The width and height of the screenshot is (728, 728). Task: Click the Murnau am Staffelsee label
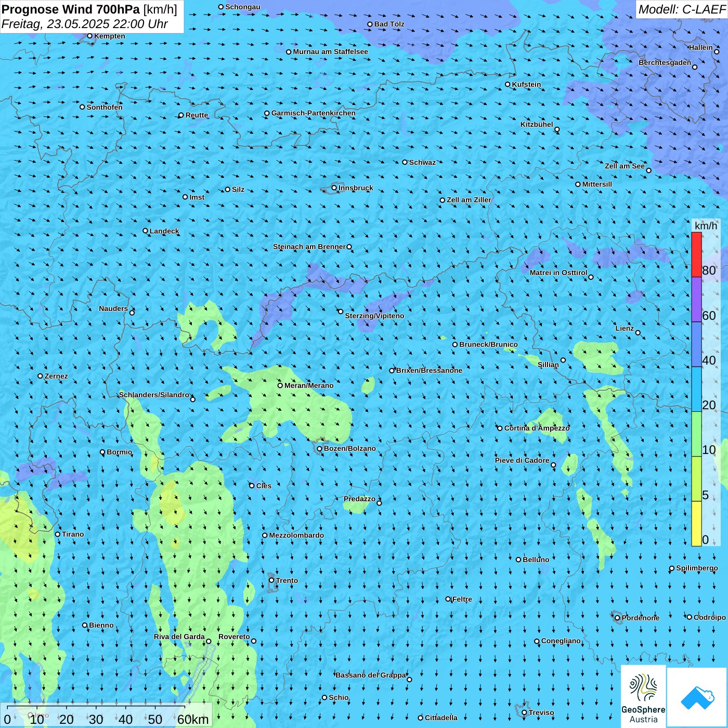[x=330, y=51]
